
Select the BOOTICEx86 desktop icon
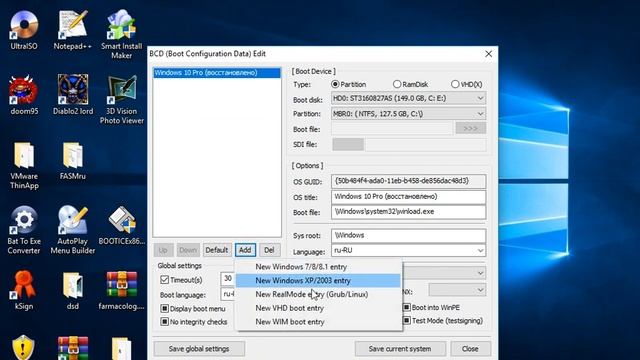coord(122,225)
